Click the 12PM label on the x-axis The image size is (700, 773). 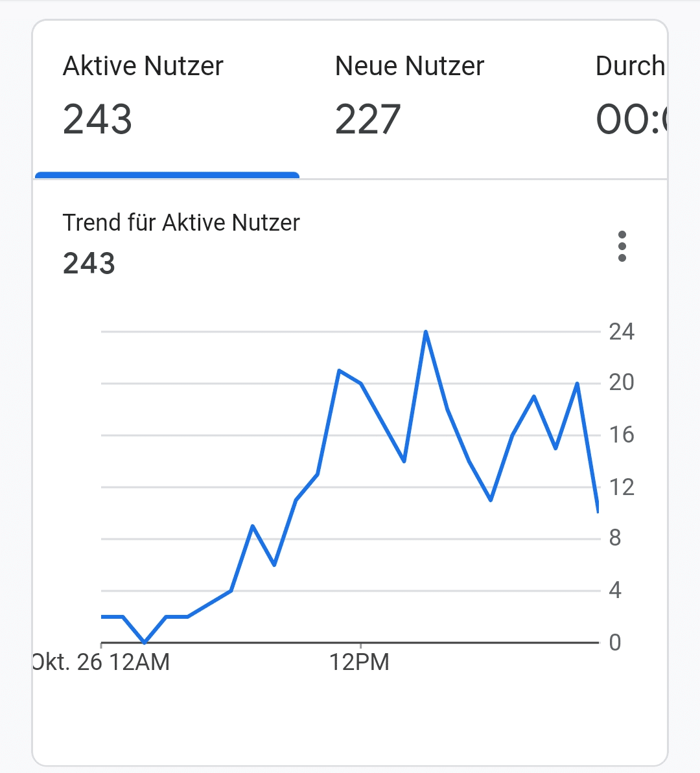[360, 662]
